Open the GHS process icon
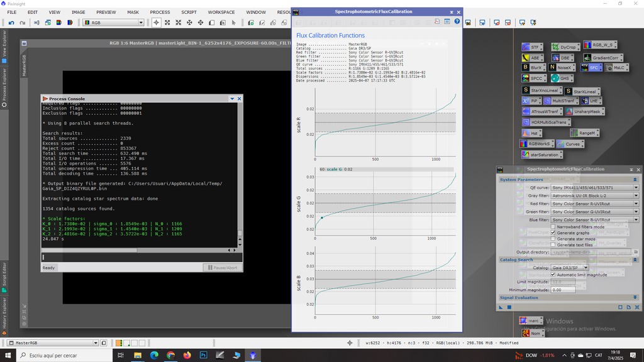 click(562, 78)
